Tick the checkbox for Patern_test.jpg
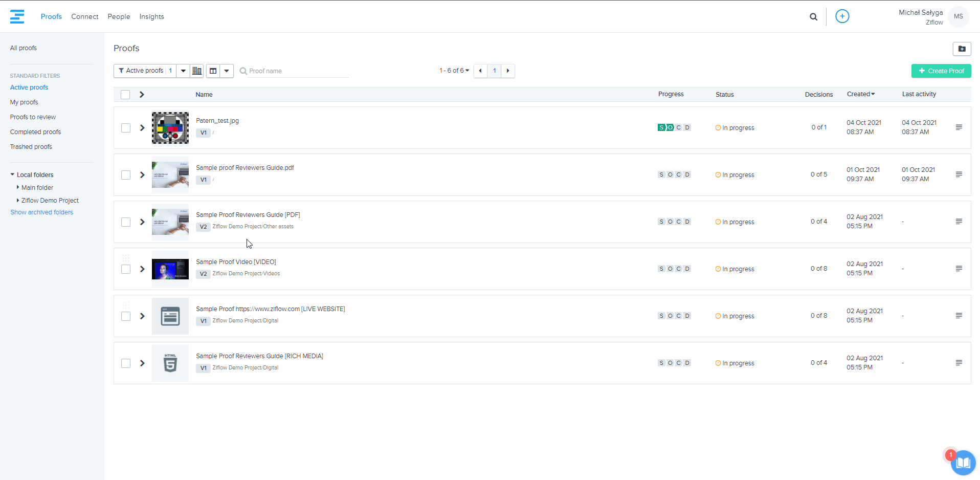 126,128
